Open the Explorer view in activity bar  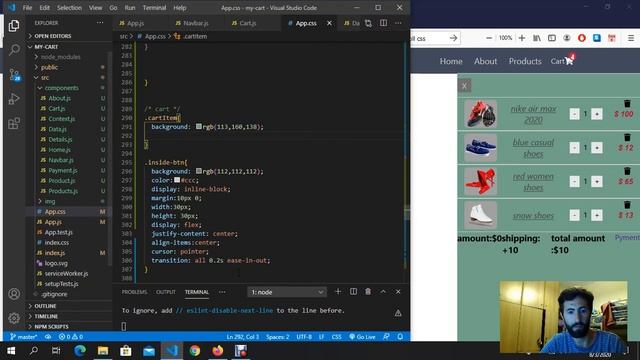14,26
